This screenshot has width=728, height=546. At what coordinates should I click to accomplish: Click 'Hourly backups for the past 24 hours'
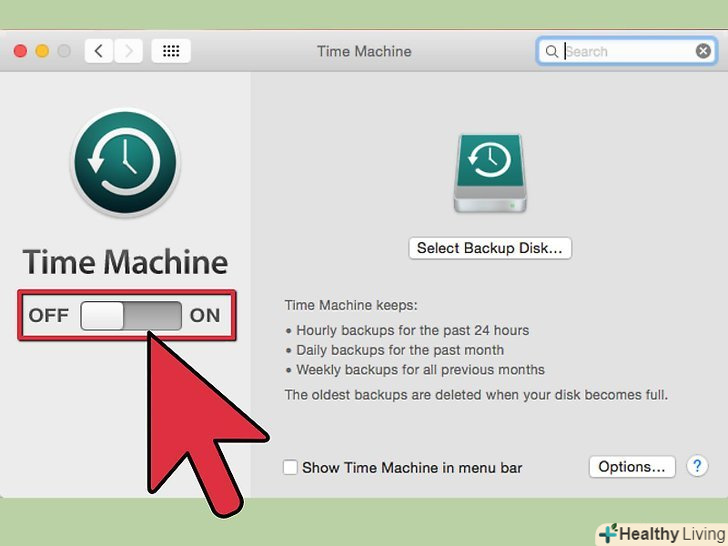[x=413, y=331]
